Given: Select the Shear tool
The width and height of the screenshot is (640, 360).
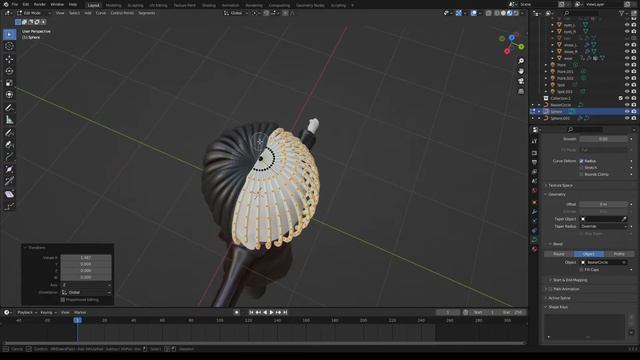Looking at the screenshot, I should tap(9, 194).
